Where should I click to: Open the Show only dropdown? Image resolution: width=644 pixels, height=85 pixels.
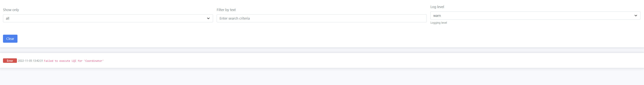tap(108, 18)
